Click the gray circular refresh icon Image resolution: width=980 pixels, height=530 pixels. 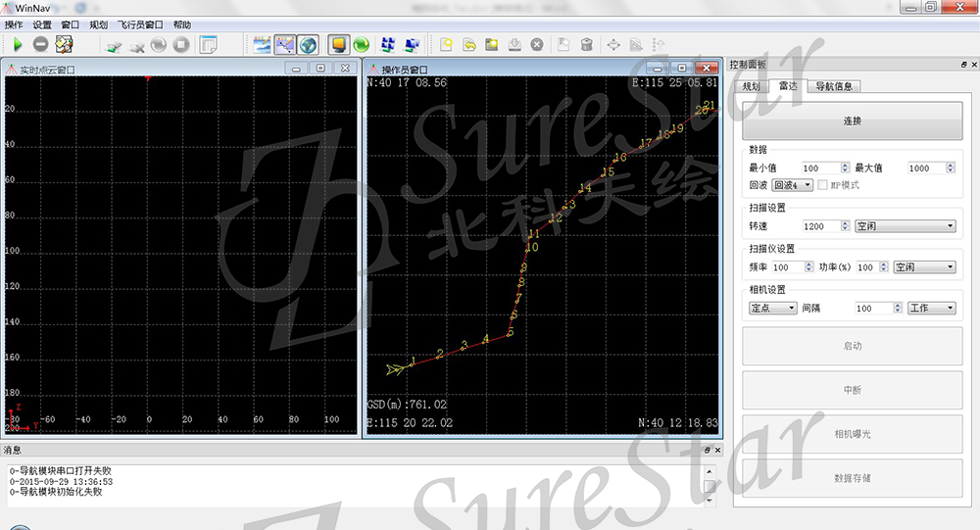159,45
